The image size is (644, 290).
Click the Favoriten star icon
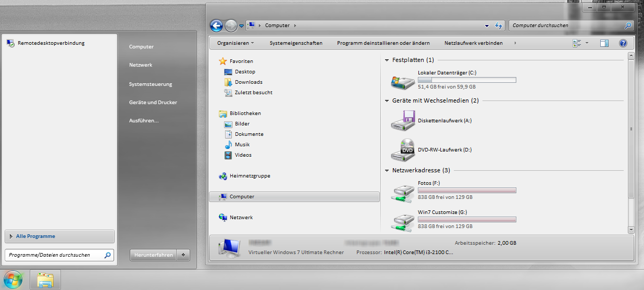click(223, 61)
